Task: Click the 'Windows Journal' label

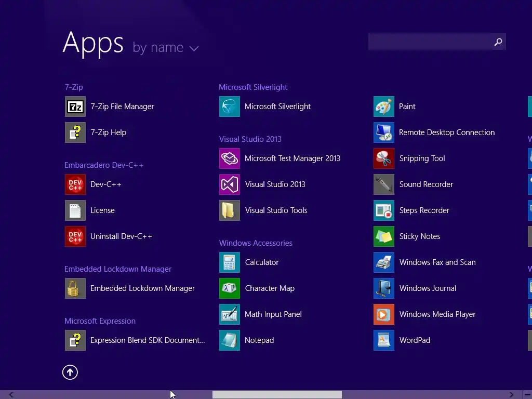Action: pos(428,288)
